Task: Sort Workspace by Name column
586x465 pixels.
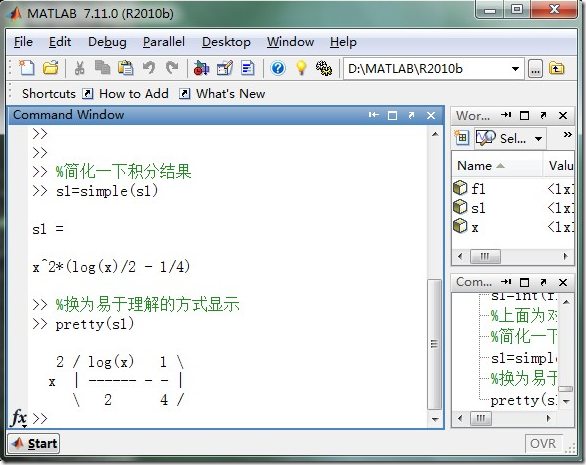Action: tap(497, 166)
